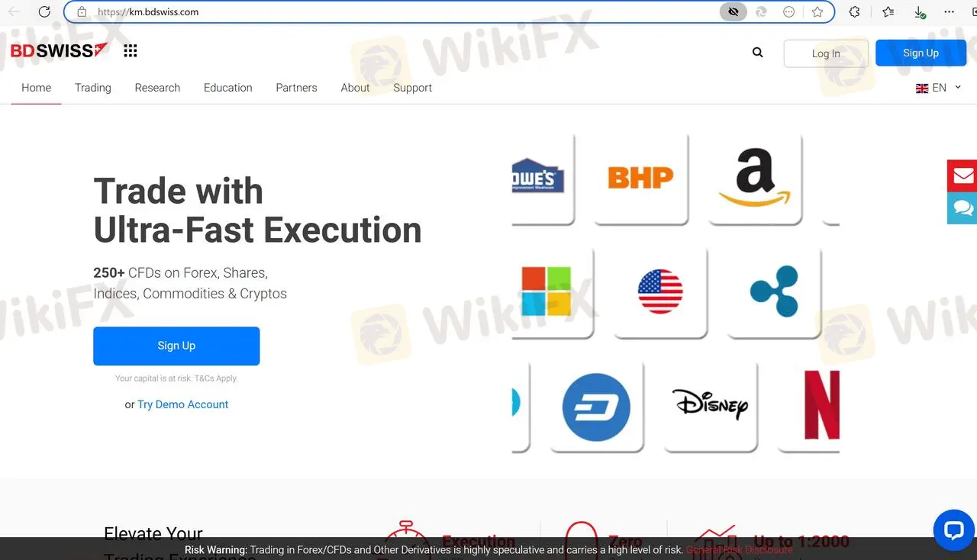977x560 pixels.
Task: Click the browser back arrow
Action: tap(14, 12)
